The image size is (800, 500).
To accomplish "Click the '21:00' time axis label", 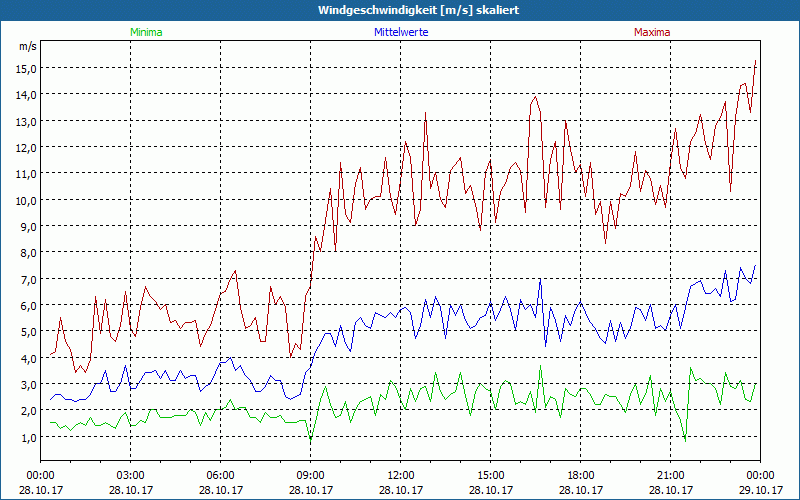I will pyautogui.click(x=670, y=476).
